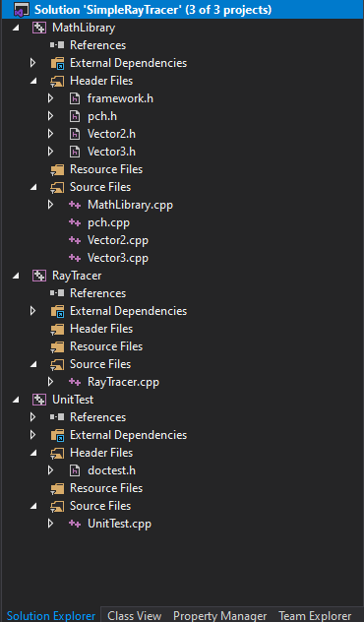
Task: Click the doctest.h file icon
Action: coord(75,470)
